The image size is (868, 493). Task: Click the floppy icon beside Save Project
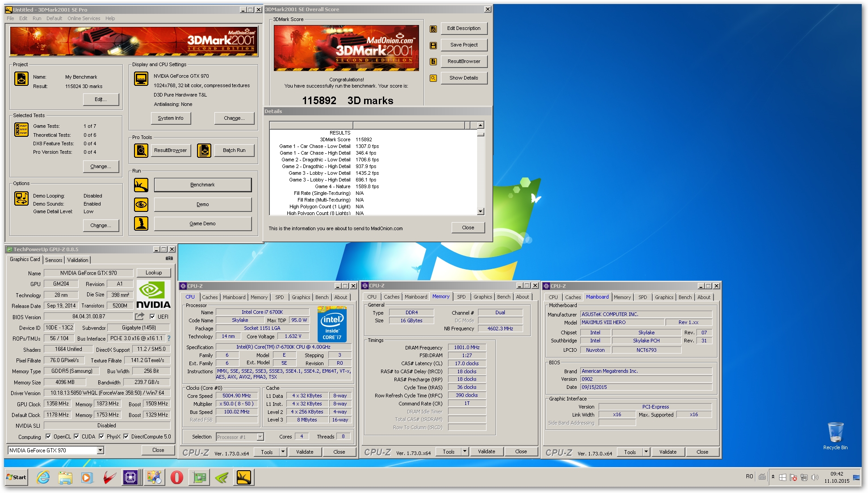pos(433,46)
